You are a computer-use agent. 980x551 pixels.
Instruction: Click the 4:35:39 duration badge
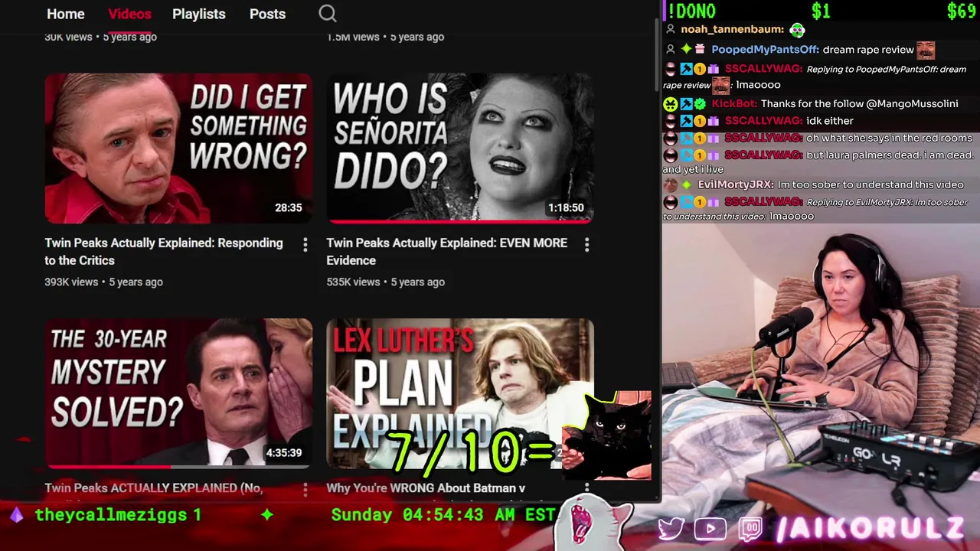pos(284,452)
